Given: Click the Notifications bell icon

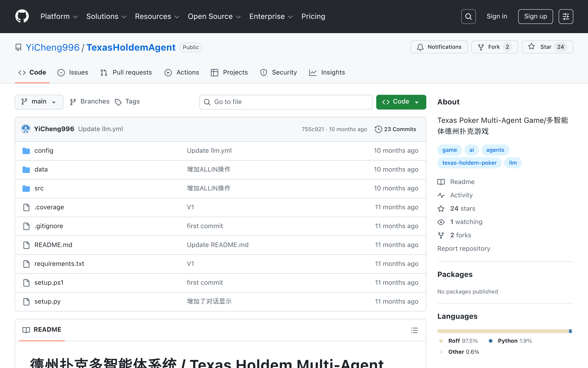Looking at the screenshot, I should click(x=420, y=47).
